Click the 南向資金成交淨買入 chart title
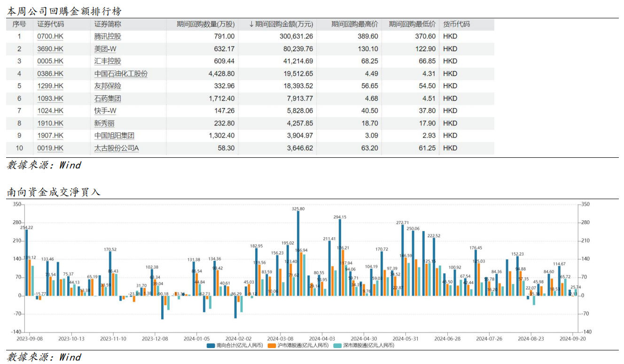This screenshot has height=364, width=624. coord(54,192)
